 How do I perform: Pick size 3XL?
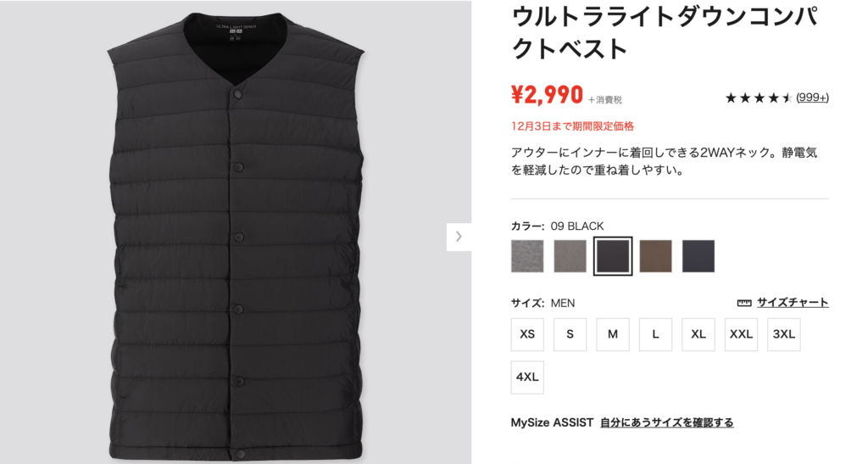[x=784, y=334]
